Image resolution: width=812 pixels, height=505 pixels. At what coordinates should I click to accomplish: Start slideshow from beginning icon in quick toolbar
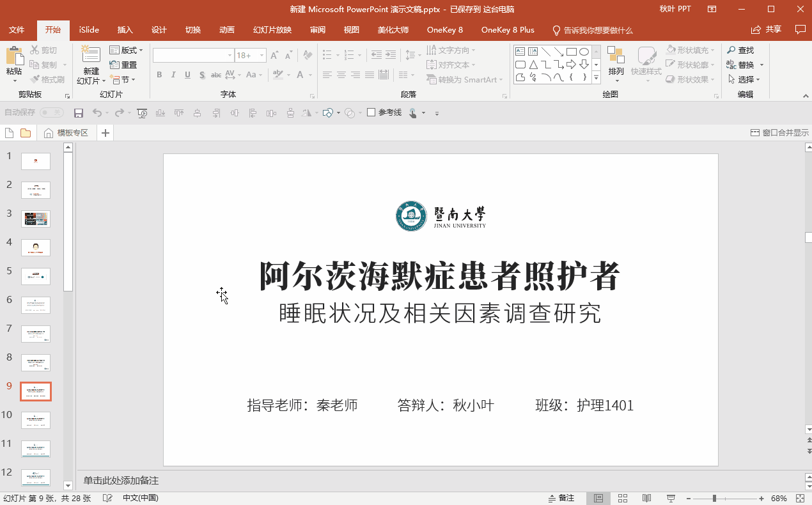coord(143,113)
